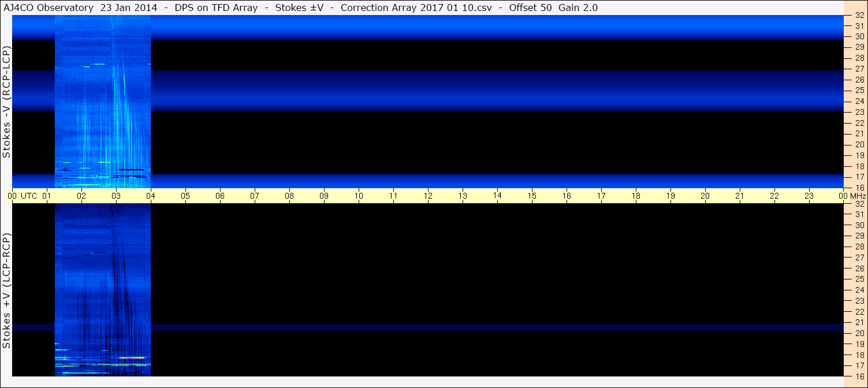Screen dimensions: 868x388
Task: Click the 23 hour marker on time axis
Action: pyautogui.click(x=809, y=196)
